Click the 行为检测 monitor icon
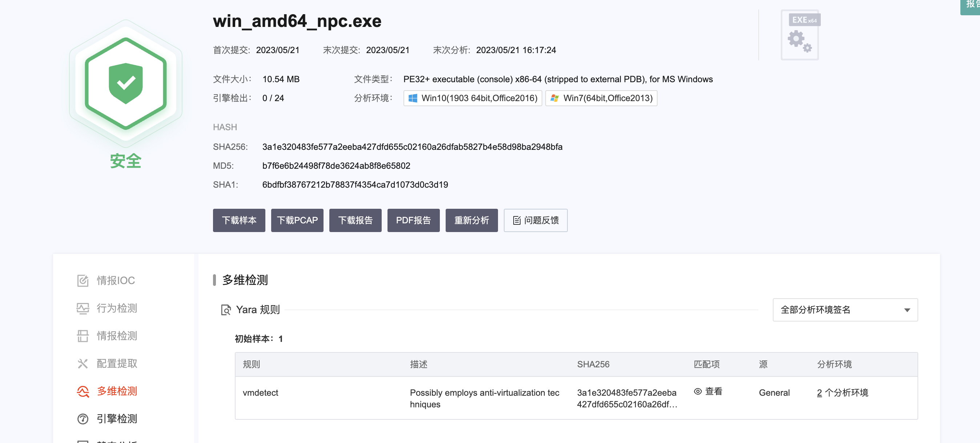Viewport: 980px width, 443px height. click(83, 308)
